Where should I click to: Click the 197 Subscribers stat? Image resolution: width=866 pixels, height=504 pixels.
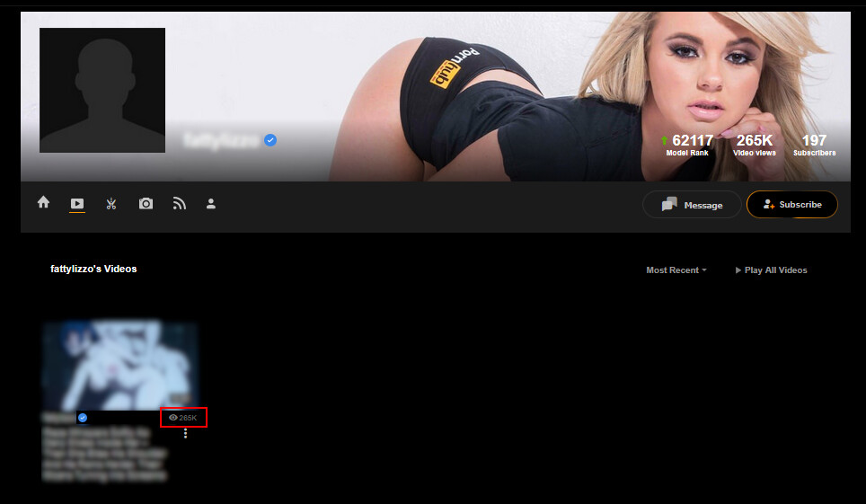[814, 146]
